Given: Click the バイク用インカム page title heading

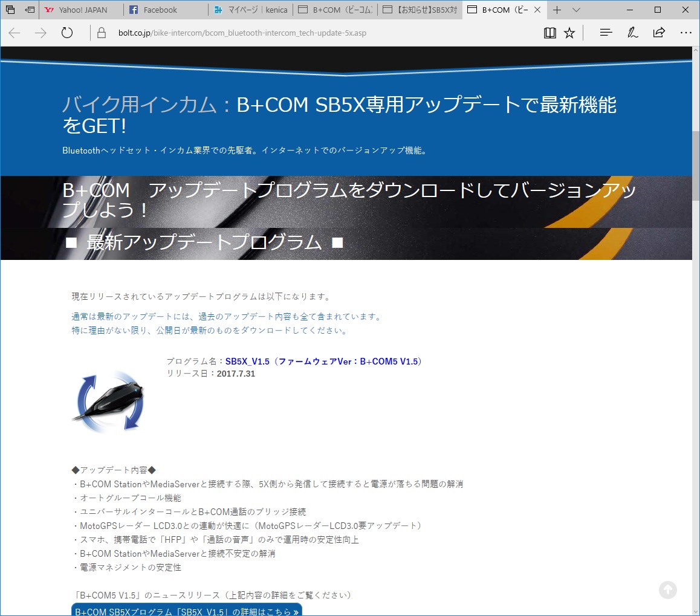Looking at the screenshot, I should pos(339,115).
